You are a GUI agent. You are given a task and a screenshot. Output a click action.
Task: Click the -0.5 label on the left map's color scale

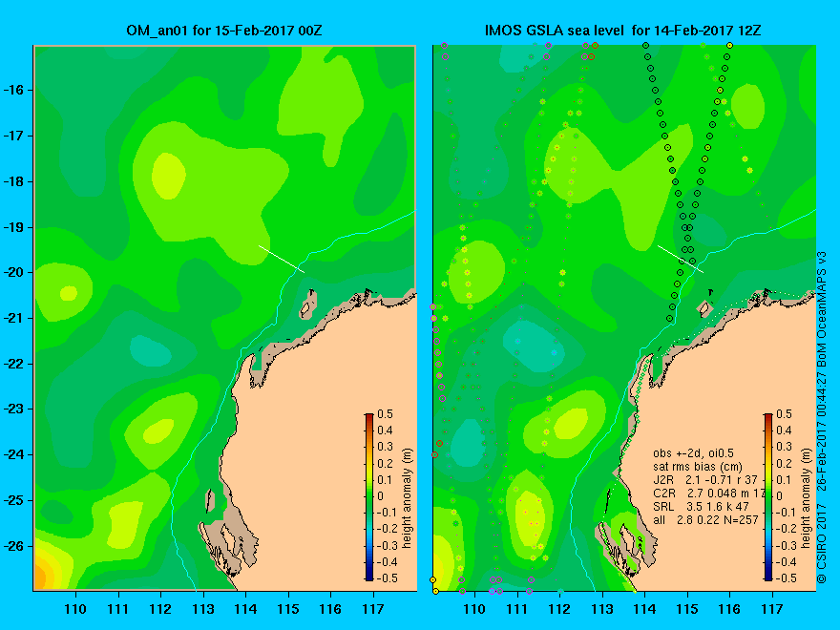[387, 578]
